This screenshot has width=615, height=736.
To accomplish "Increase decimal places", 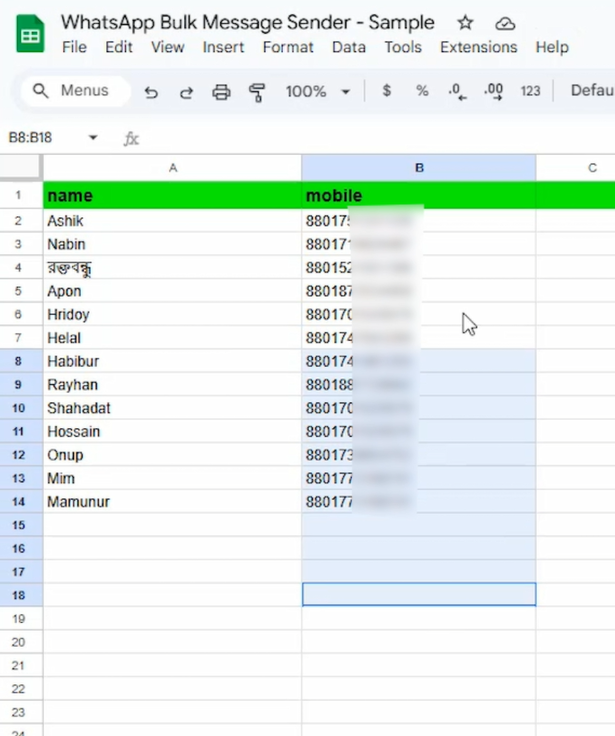I will pos(493,91).
